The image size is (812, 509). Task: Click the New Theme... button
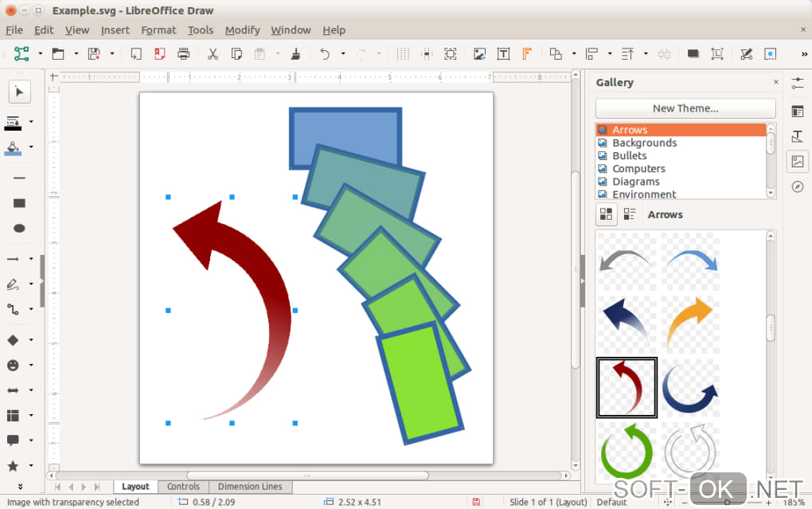tap(685, 108)
